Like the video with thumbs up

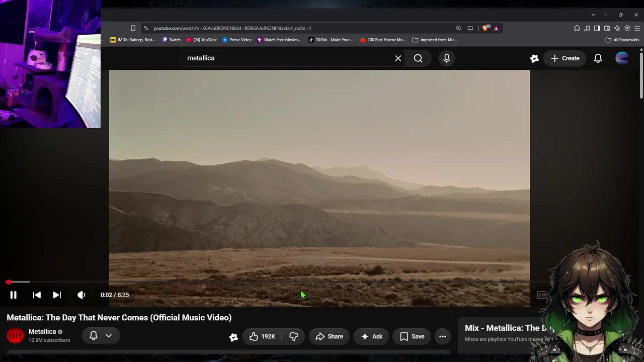263,336
